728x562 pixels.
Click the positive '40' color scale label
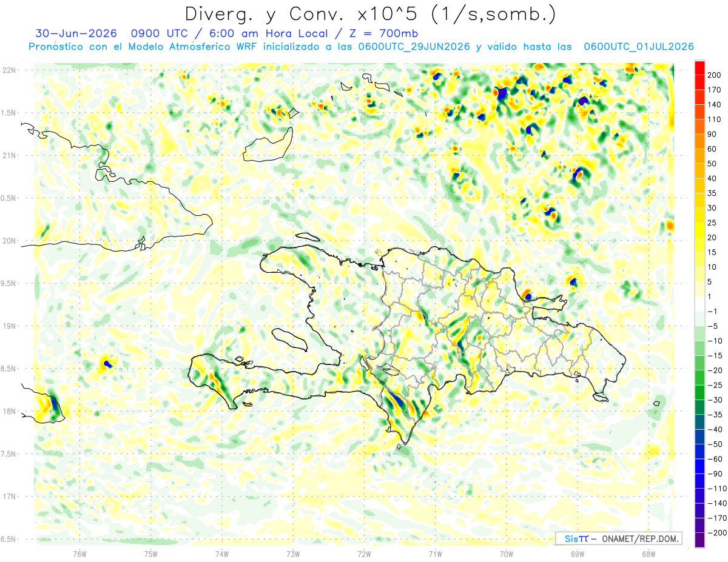click(712, 178)
